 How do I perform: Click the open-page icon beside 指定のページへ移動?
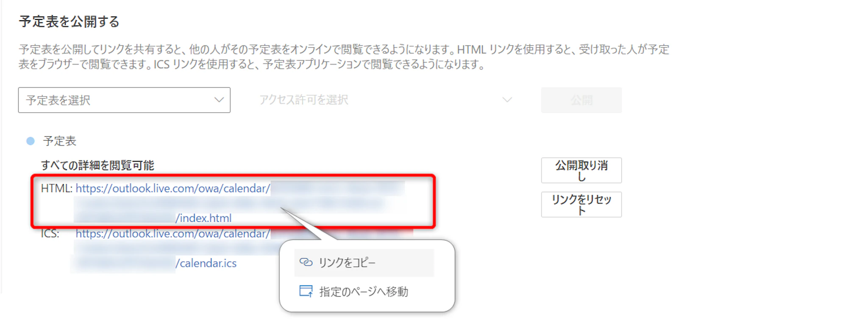click(306, 291)
